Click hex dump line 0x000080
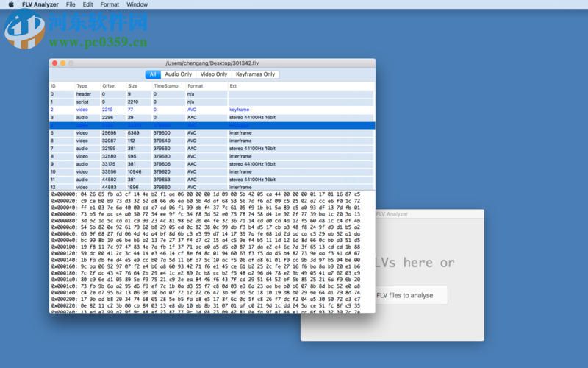 coord(206,220)
